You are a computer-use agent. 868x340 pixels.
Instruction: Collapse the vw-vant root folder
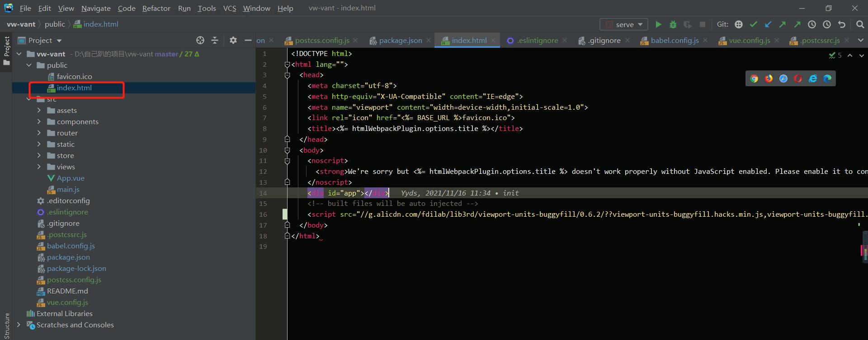point(19,54)
